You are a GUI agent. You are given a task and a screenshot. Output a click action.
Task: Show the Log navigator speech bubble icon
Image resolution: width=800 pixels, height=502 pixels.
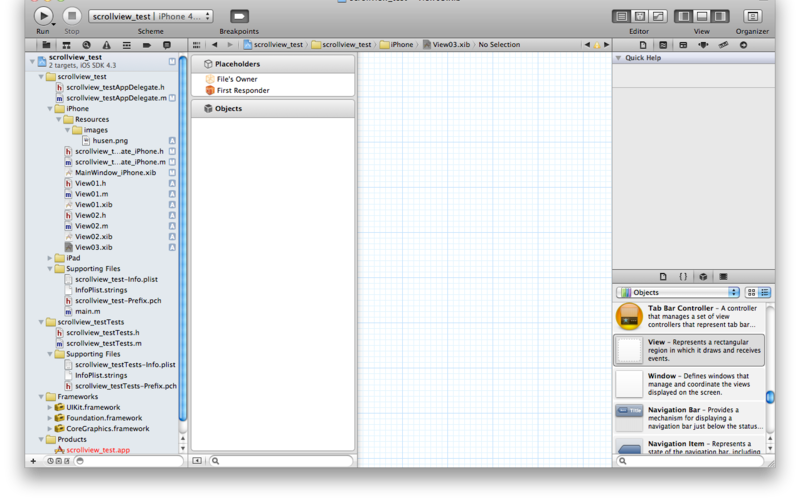point(167,45)
